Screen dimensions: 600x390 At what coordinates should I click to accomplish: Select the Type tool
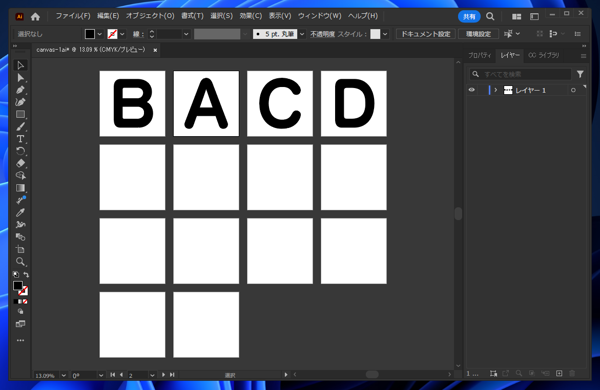click(20, 139)
